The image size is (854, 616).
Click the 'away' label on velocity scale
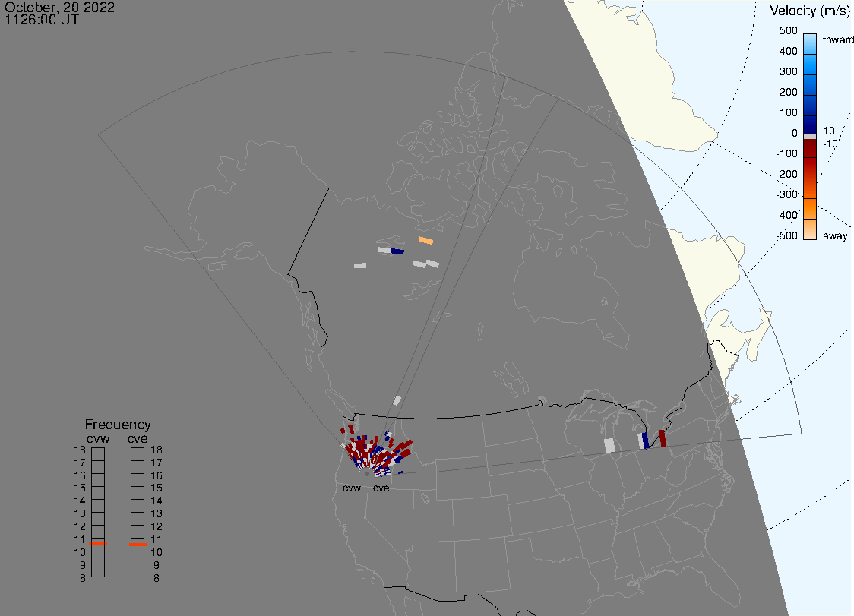point(835,235)
